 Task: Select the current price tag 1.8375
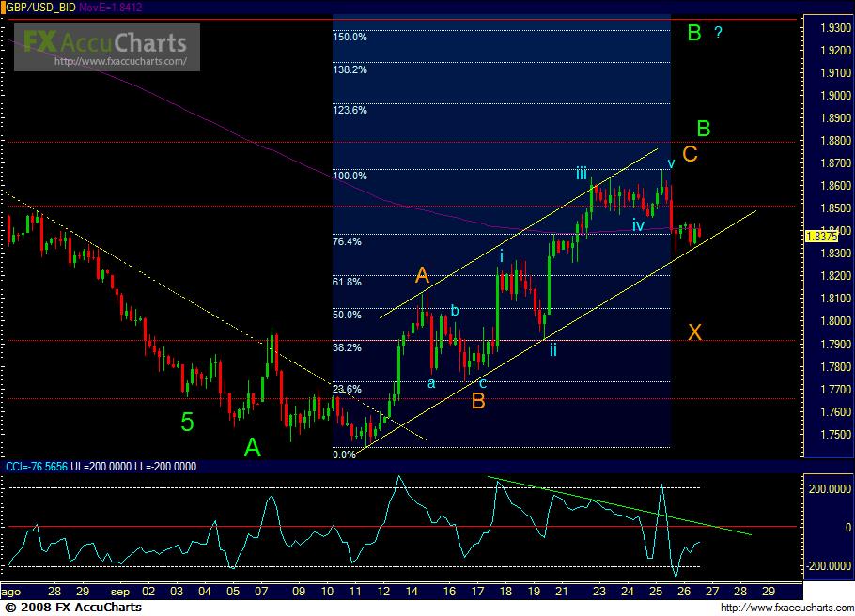pos(819,238)
